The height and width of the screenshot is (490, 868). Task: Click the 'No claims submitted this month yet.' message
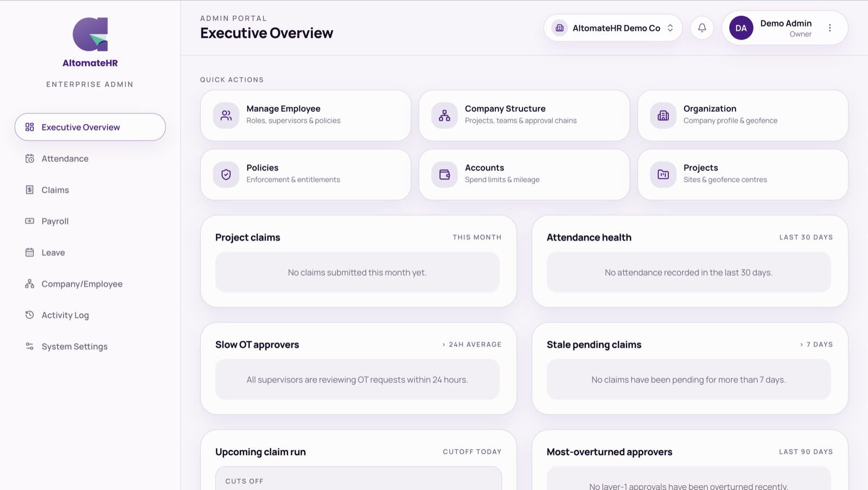[x=357, y=272]
